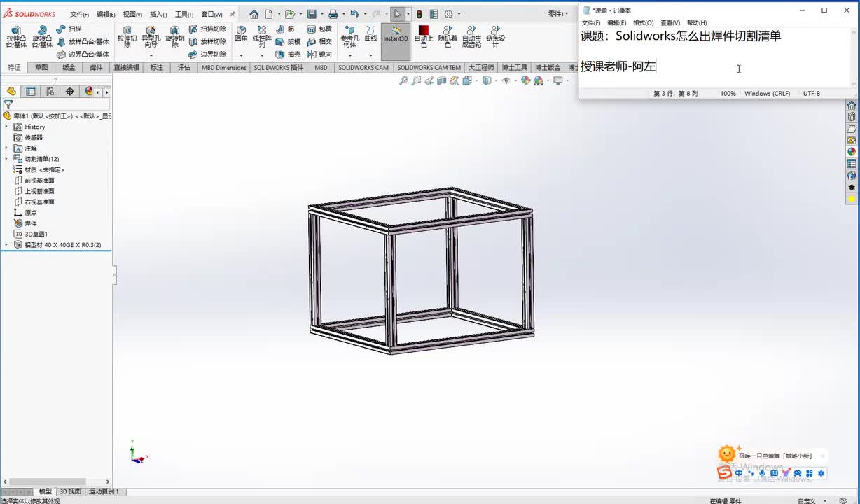Select the 线性阵列 linear pattern tool
The height and width of the screenshot is (504, 860).
[x=262, y=37]
